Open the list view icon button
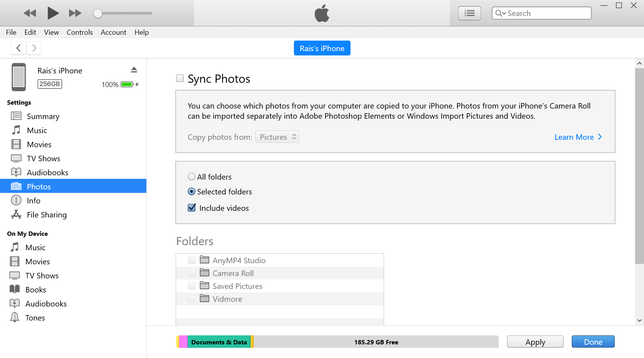Screen dimensions: 644x358 469,13
